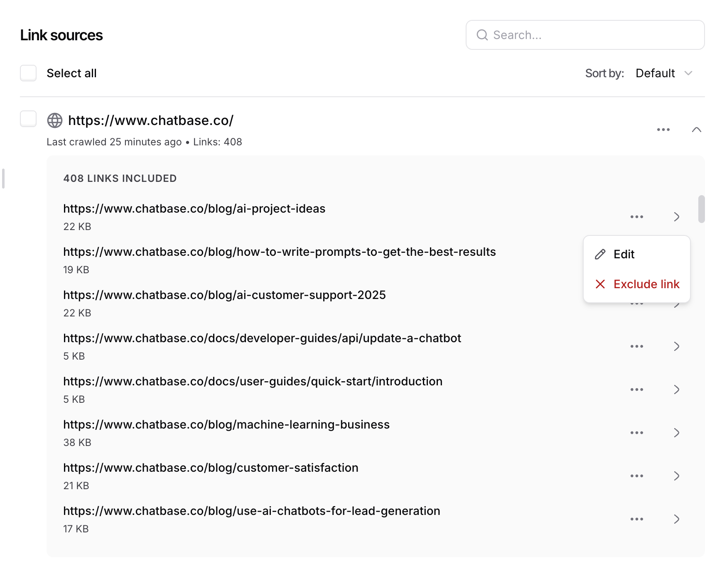Expand details for machine-learning-business link
The image size is (722, 588).
[676, 433]
